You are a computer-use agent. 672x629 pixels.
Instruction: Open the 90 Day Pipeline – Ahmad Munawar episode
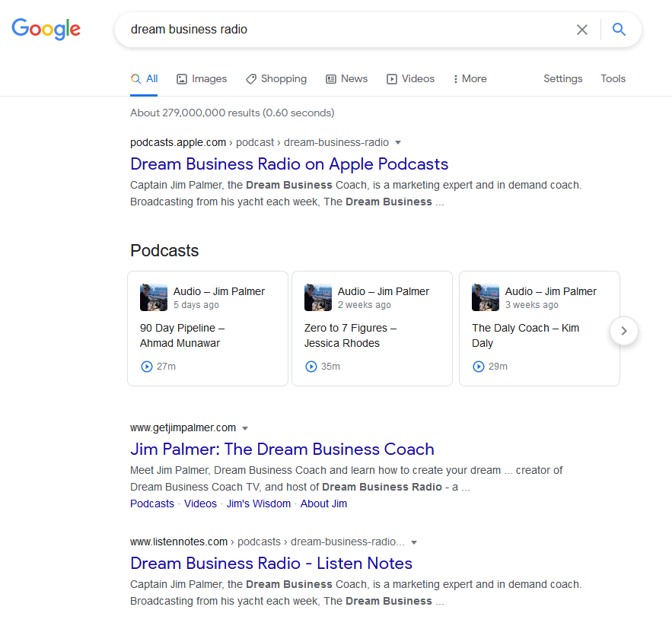coord(182,335)
